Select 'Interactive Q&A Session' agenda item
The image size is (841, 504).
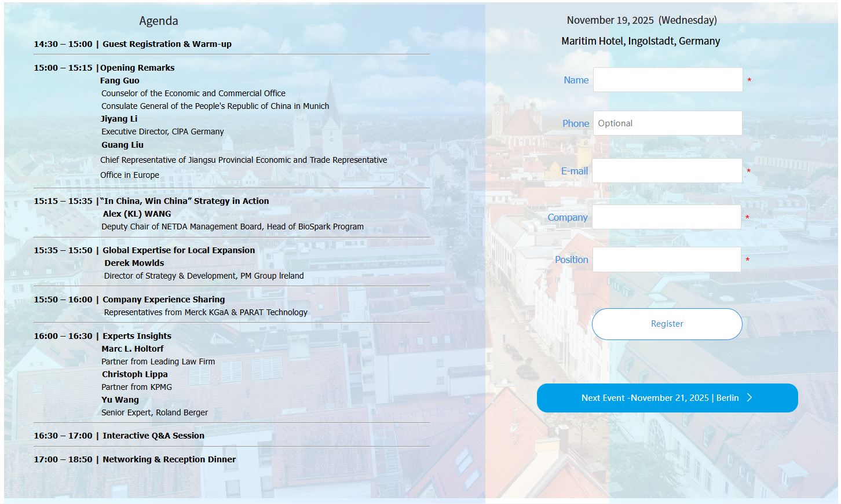[x=153, y=436]
